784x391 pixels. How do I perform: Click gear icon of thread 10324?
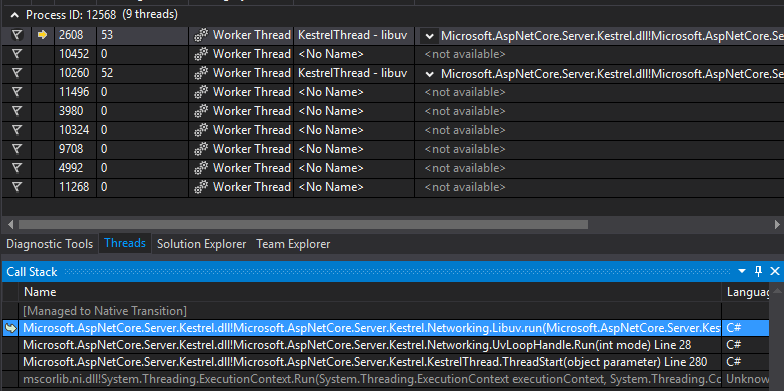click(x=201, y=130)
